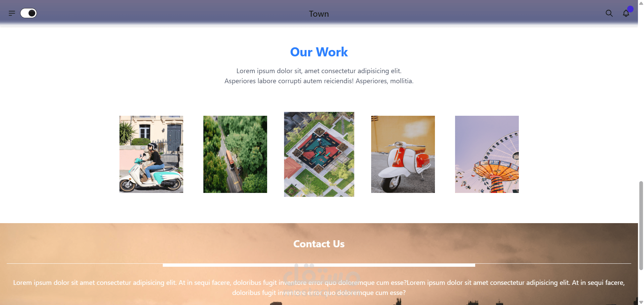This screenshot has height=305, width=644.
Task: Open the woman on scooter photo
Action: pos(151,154)
